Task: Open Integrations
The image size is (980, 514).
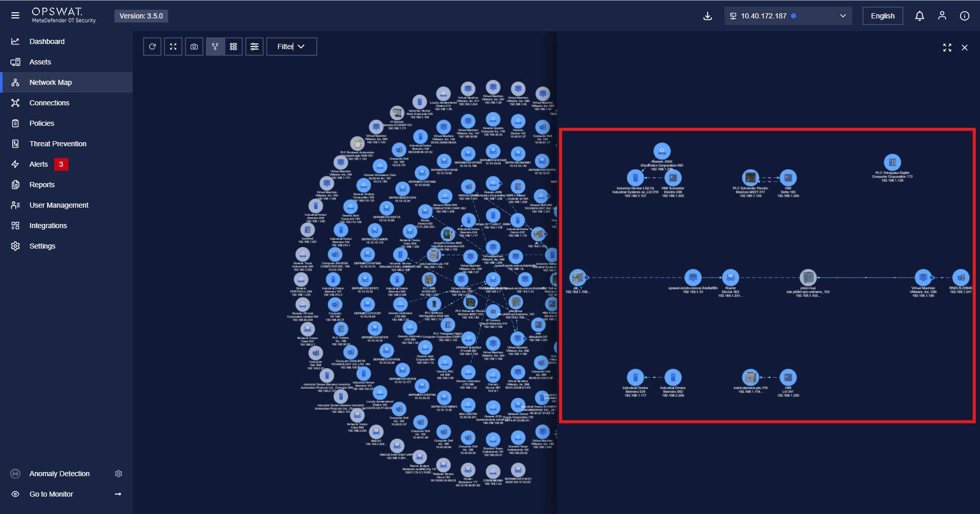Action: (66, 226)
